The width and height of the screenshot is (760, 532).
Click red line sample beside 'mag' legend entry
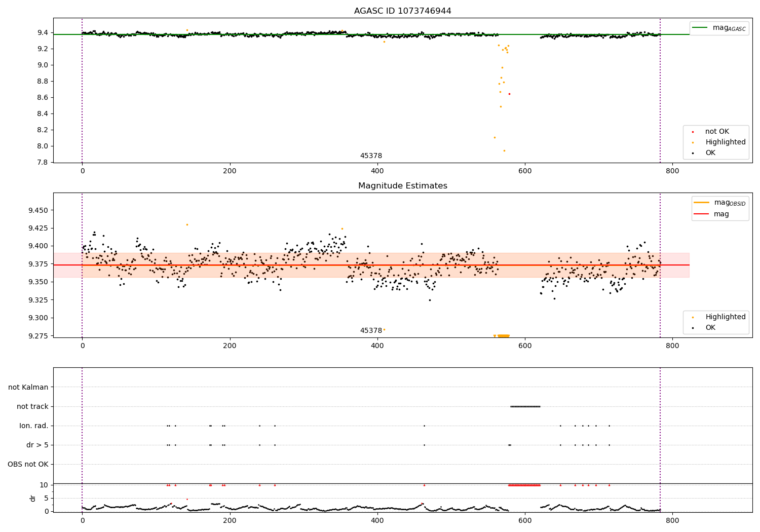tap(701, 214)
